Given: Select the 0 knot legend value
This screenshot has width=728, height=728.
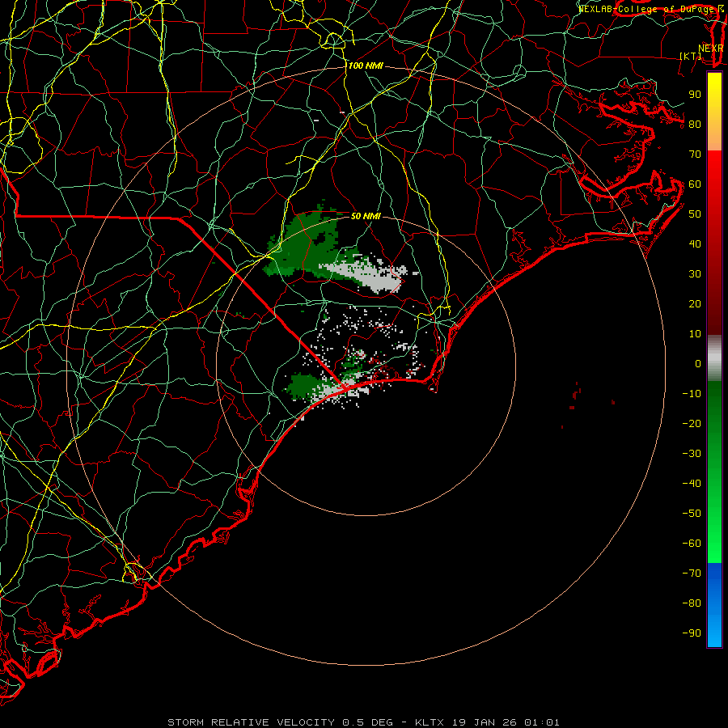Looking at the screenshot, I should [698, 363].
